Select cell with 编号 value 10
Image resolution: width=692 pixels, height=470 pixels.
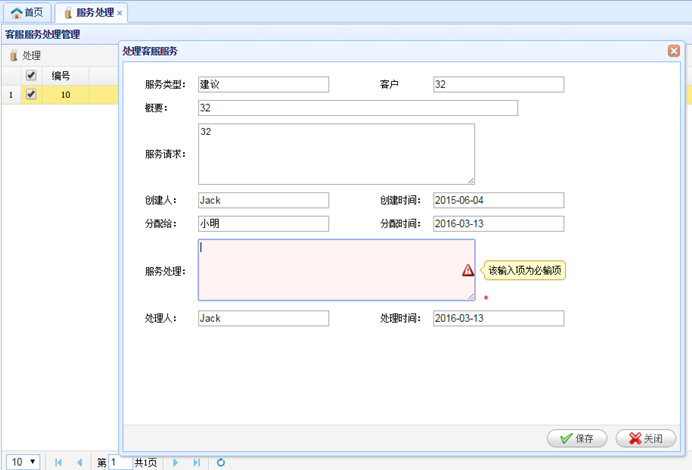click(x=65, y=95)
